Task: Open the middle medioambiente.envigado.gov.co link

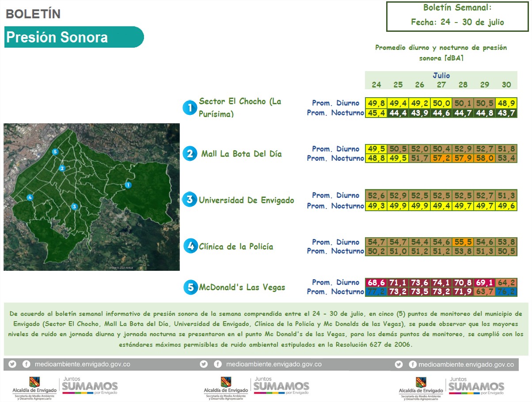Action: (274, 364)
